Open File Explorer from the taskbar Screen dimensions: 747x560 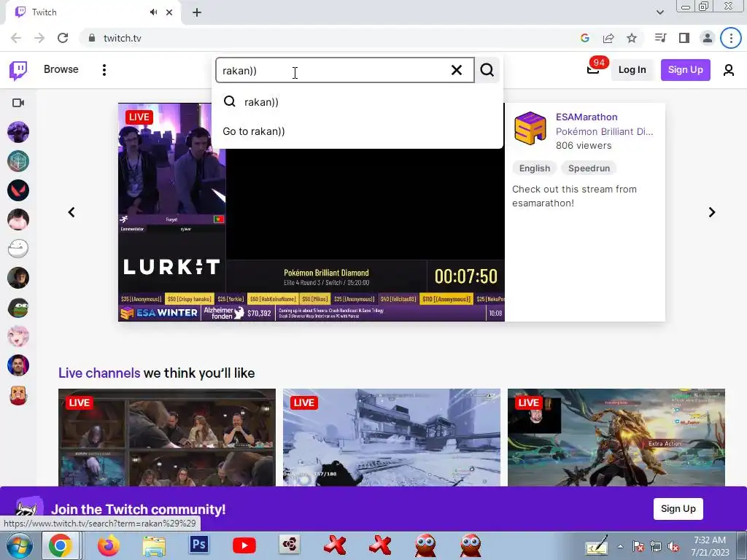(x=155, y=546)
